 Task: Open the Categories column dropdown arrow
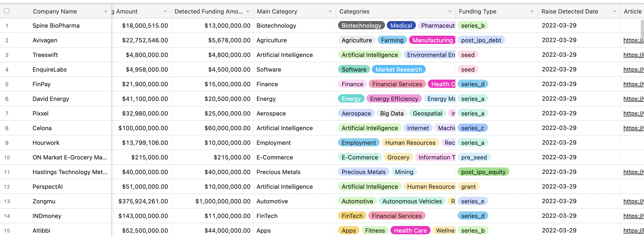(450, 11)
